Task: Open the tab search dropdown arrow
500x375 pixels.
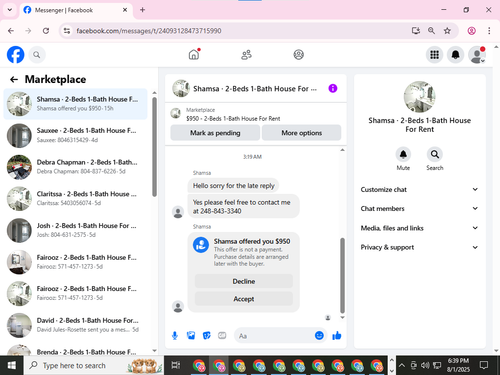Action: [10, 10]
